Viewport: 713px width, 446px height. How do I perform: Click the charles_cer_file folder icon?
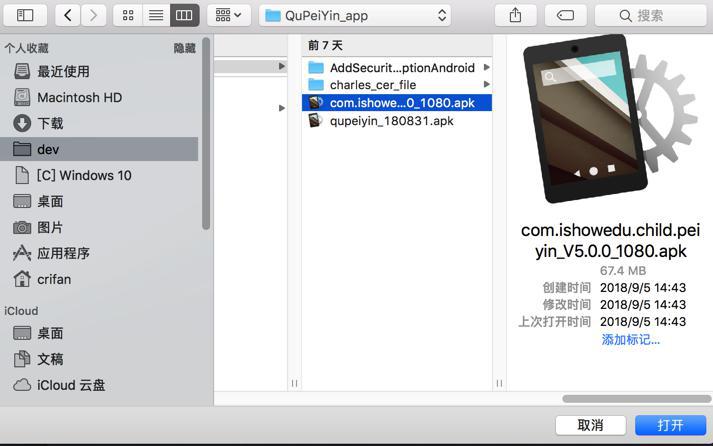click(x=316, y=85)
